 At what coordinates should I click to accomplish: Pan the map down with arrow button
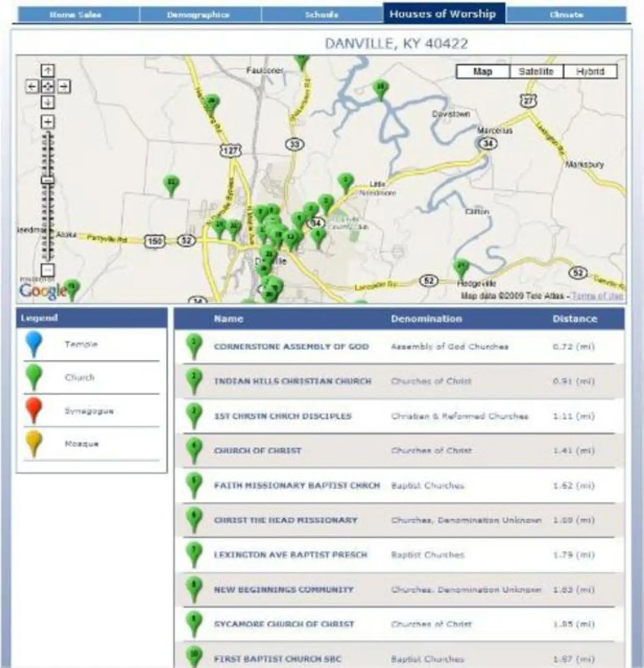[x=48, y=102]
